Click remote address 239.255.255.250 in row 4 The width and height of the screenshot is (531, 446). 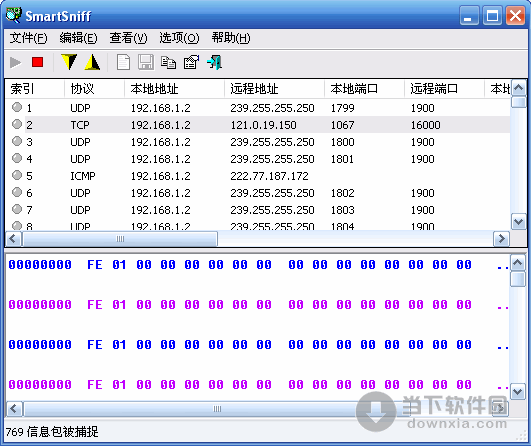point(273,159)
